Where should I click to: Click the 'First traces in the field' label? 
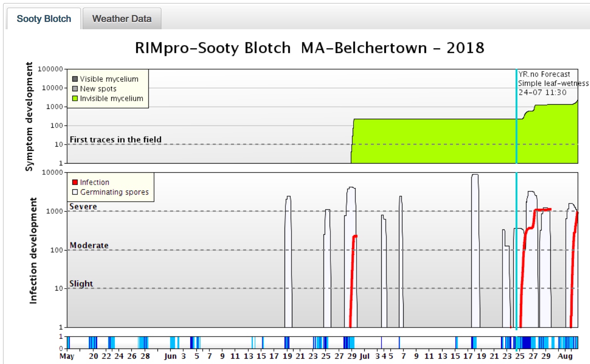coord(116,140)
